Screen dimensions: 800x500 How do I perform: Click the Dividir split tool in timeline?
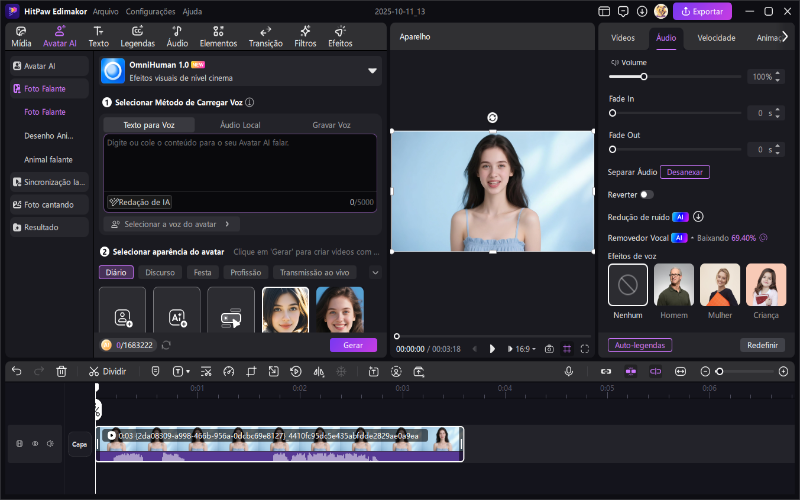[107, 371]
